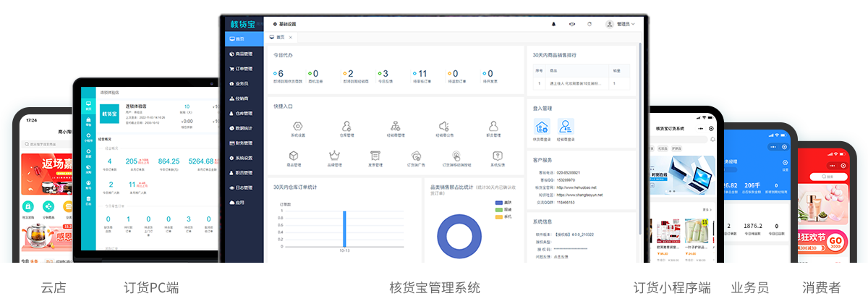This screenshot has height=304, width=868.
Task: Click 经销商登录 icon under 登入管理
Action: coord(566,126)
